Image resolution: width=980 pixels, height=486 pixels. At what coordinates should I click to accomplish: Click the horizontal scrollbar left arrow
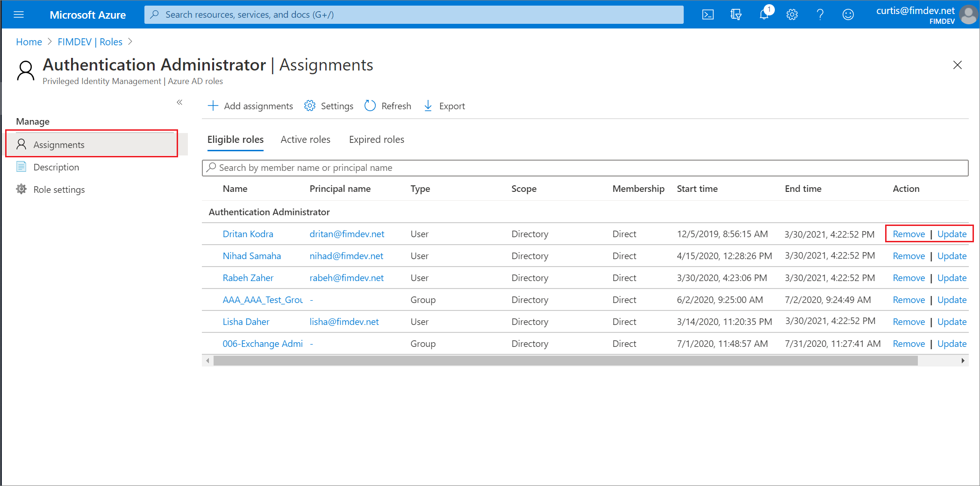[207, 360]
